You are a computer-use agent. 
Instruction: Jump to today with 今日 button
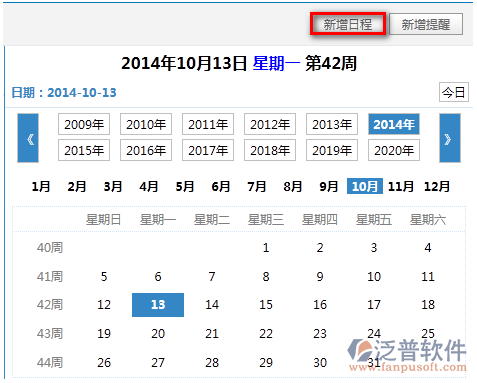(454, 92)
